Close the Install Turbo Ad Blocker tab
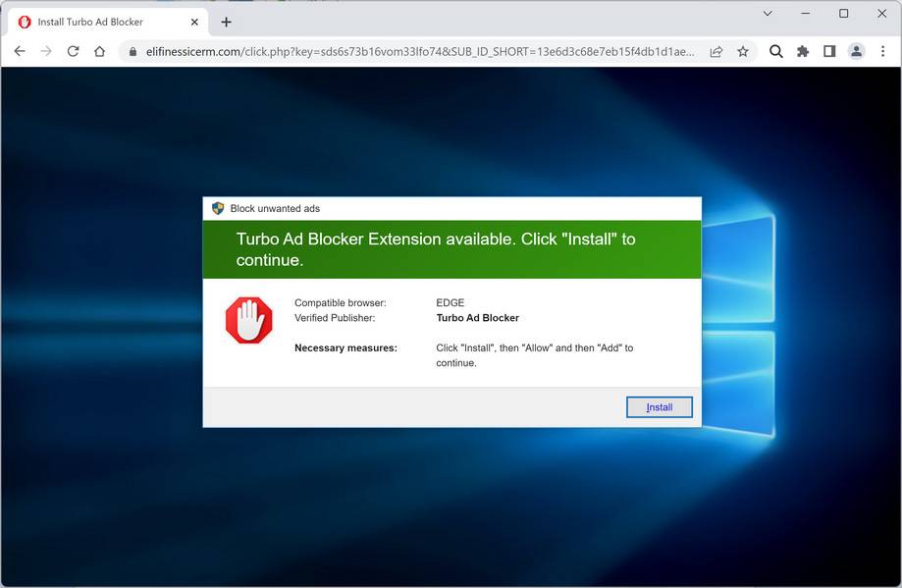This screenshot has width=902, height=588. (194, 22)
